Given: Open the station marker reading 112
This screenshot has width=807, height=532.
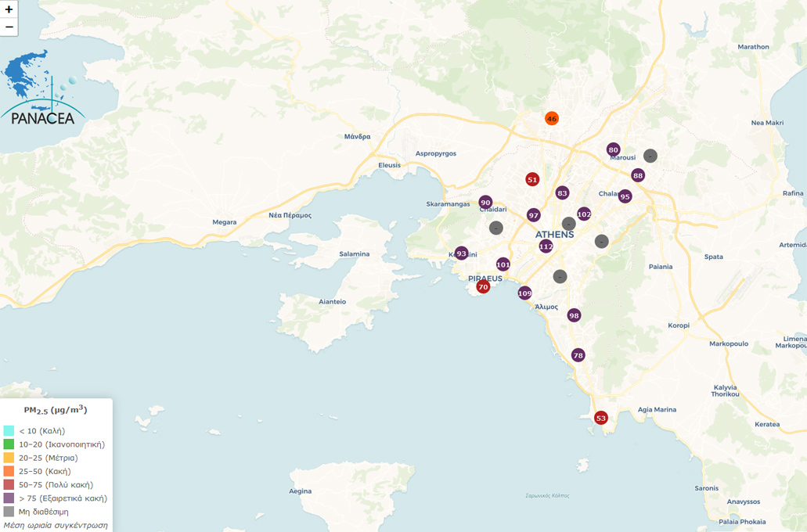Looking at the screenshot, I should pyautogui.click(x=546, y=246).
